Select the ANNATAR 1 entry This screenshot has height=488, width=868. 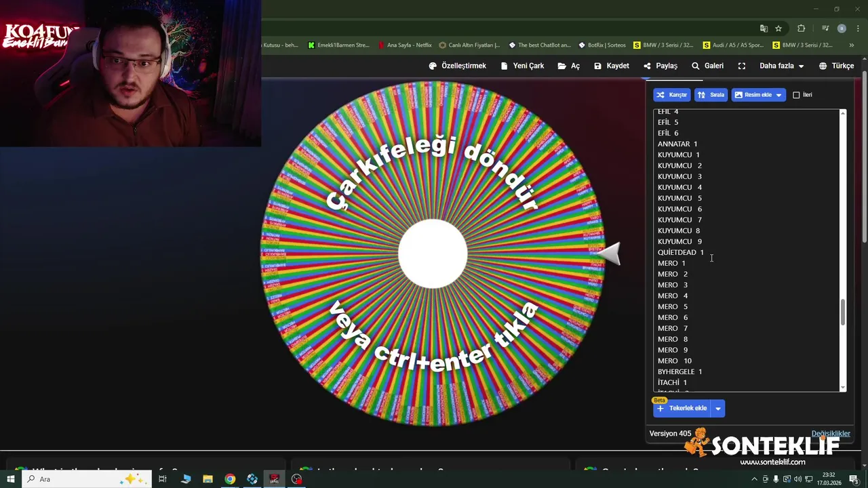[677, 144]
